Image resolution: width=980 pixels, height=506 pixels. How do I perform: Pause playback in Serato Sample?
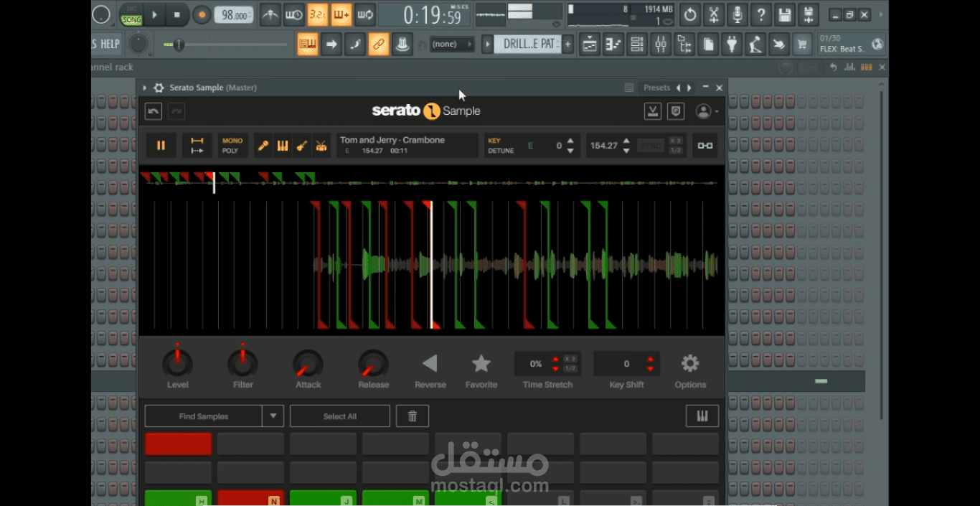[161, 145]
